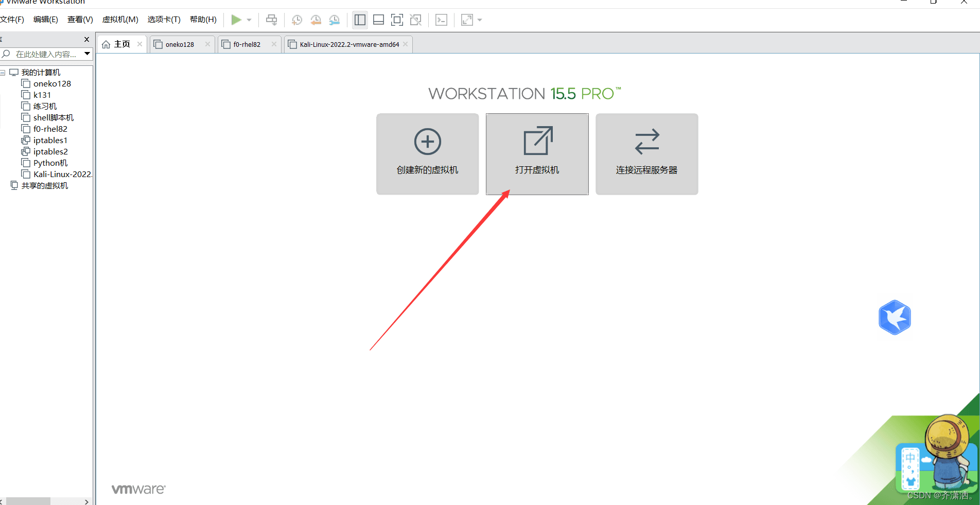Take a snapshot using the clock-plus icon
This screenshot has height=505, width=980.
(x=297, y=20)
